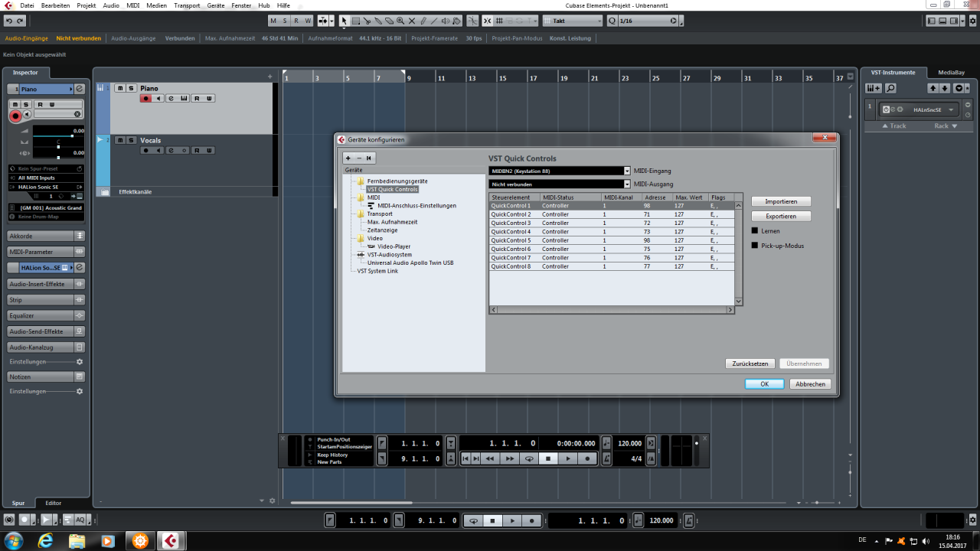The image size is (980, 551).
Task: Click Stop in the transport panel
Action: pyautogui.click(x=547, y=458)
